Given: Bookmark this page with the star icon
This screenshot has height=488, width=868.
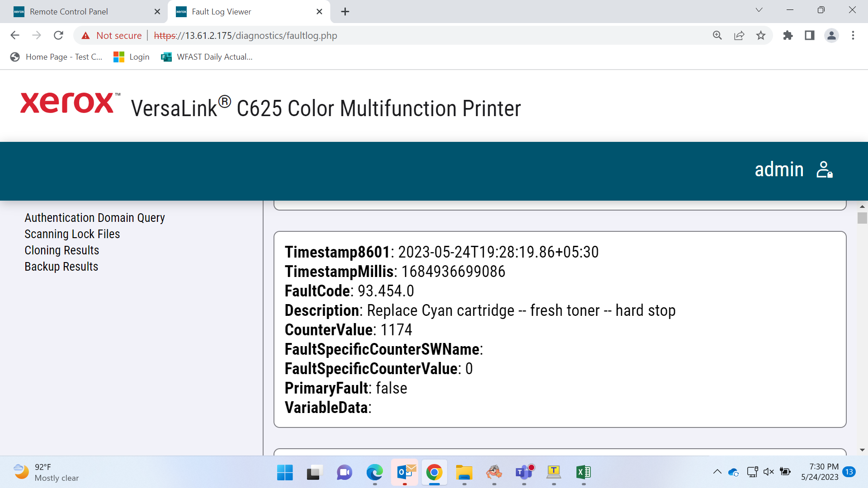Looking at the screenshot, I should tap(761, 35).
